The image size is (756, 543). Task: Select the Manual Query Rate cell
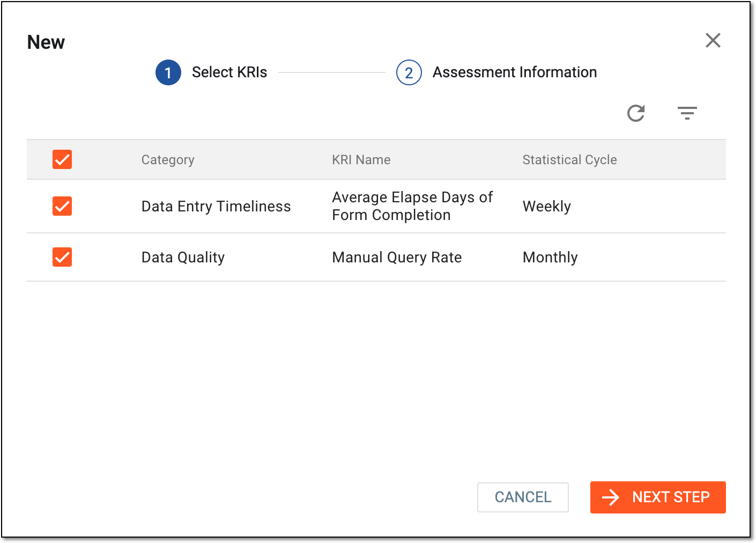(397, 258)
